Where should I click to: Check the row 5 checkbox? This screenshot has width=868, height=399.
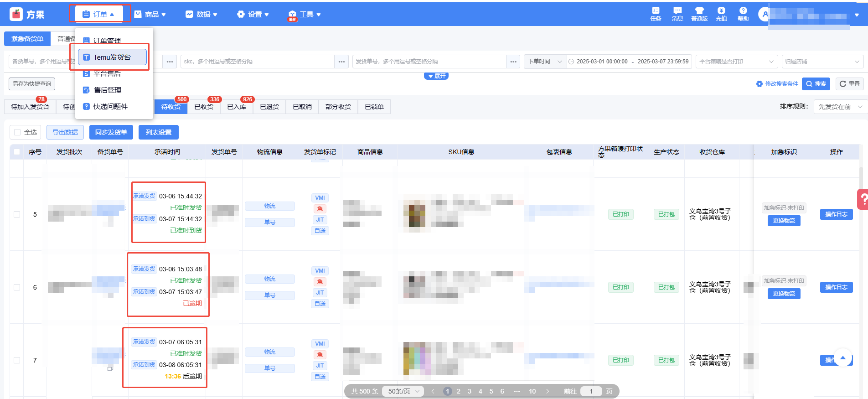coord(17,214)
